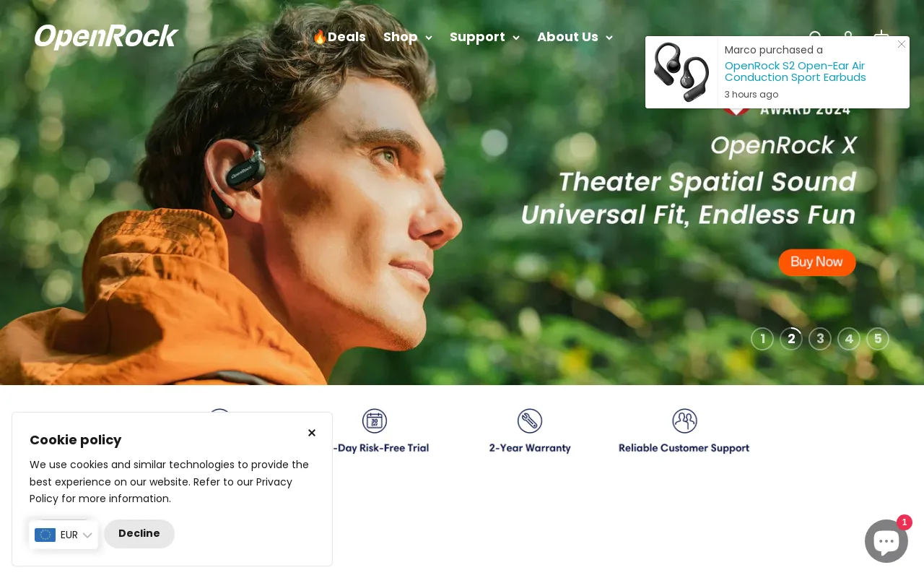
Task: Open the chat support bubble
Action: pyautogui.click(x=886, y=541)
